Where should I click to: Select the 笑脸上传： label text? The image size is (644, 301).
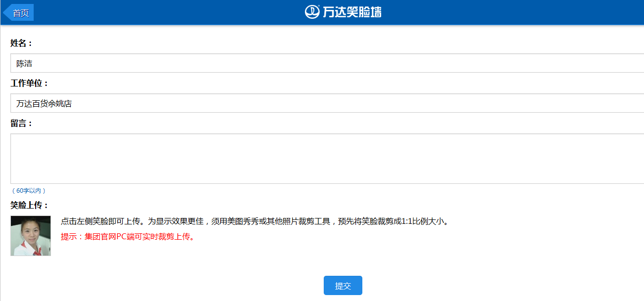coord(30,205)
